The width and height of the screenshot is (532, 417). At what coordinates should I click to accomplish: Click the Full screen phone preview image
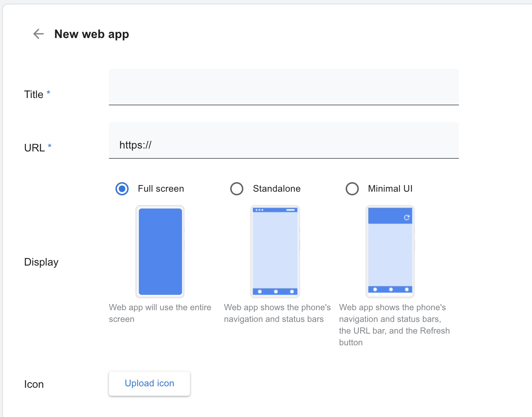click(160, 252)
